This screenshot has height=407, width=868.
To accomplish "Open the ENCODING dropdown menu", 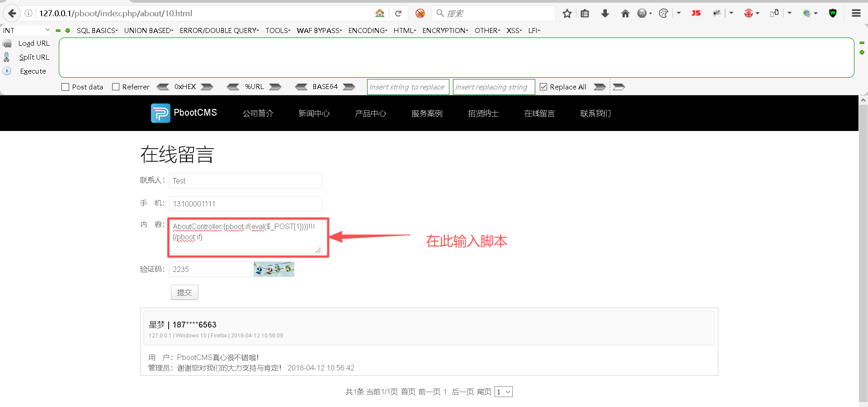I will point(368,30).
